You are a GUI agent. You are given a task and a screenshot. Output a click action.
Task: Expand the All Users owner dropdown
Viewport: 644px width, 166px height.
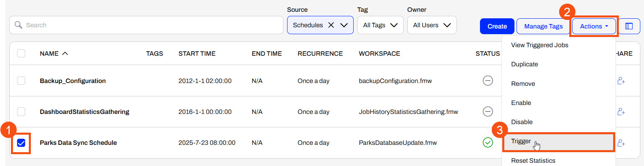(x=432, y=25)
